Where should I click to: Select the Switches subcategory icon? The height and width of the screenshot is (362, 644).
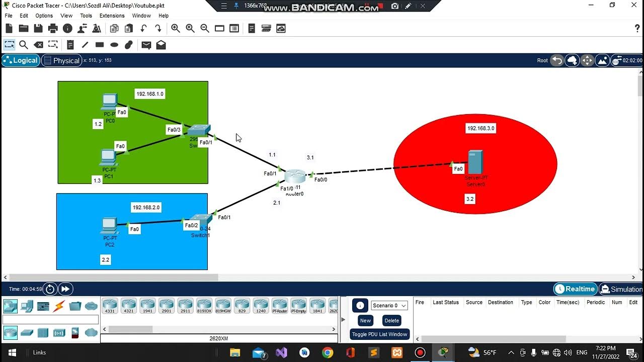27,332
